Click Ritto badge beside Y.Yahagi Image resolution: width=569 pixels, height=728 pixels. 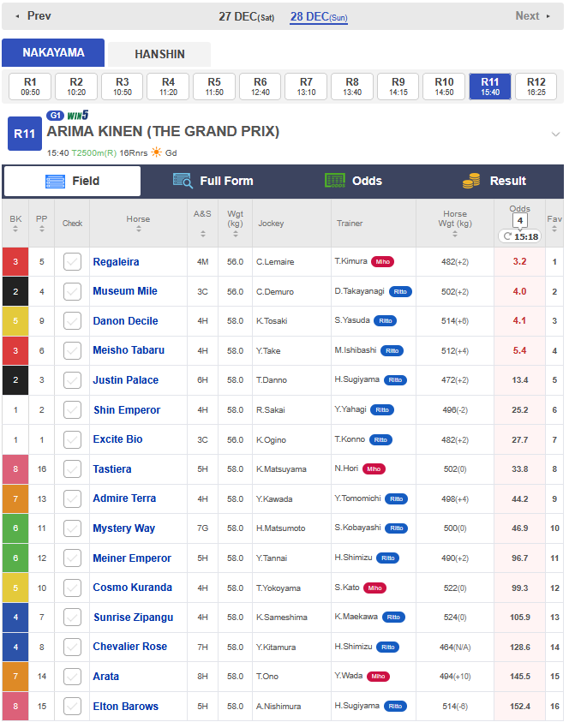pos(382,410)
